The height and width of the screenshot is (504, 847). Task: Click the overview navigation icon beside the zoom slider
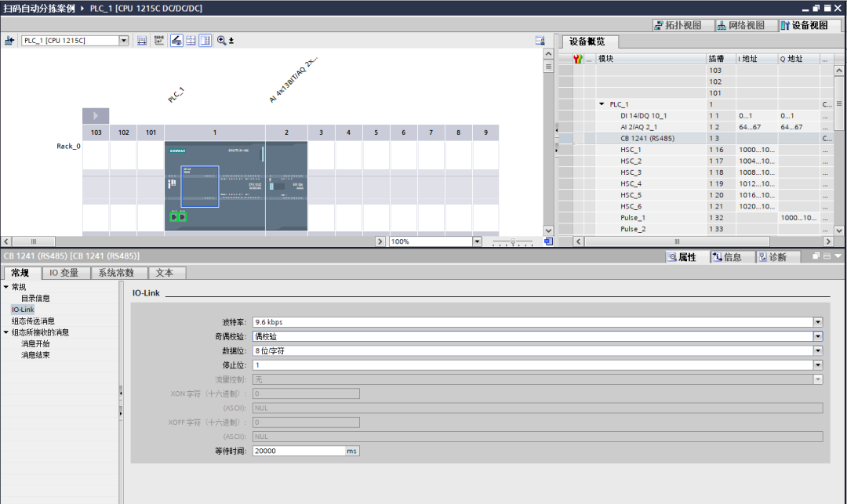[548, 241]
